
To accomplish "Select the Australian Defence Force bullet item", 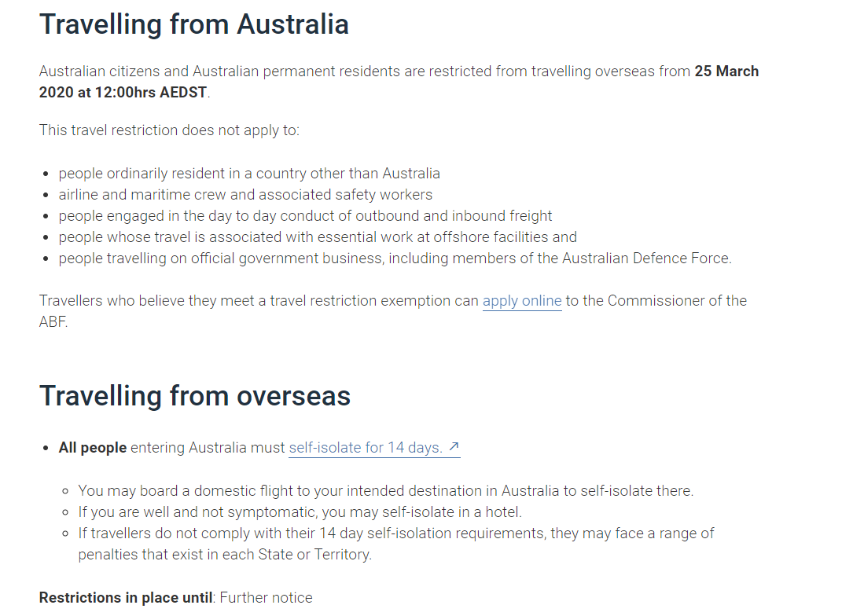I will (x=395, y=258).
